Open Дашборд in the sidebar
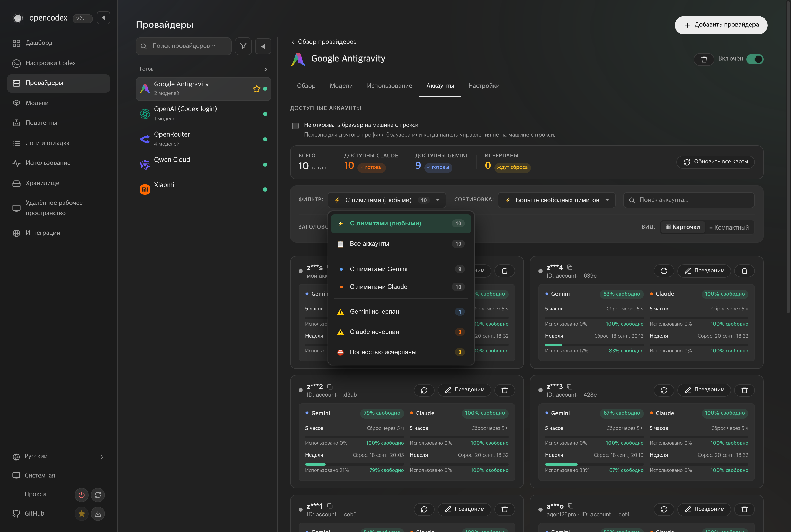791x532 pixels. pos(58,43)
